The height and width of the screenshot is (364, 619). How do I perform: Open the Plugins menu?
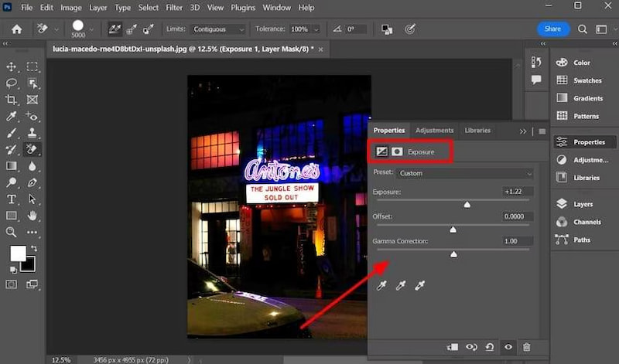click(x=243, y=8)
